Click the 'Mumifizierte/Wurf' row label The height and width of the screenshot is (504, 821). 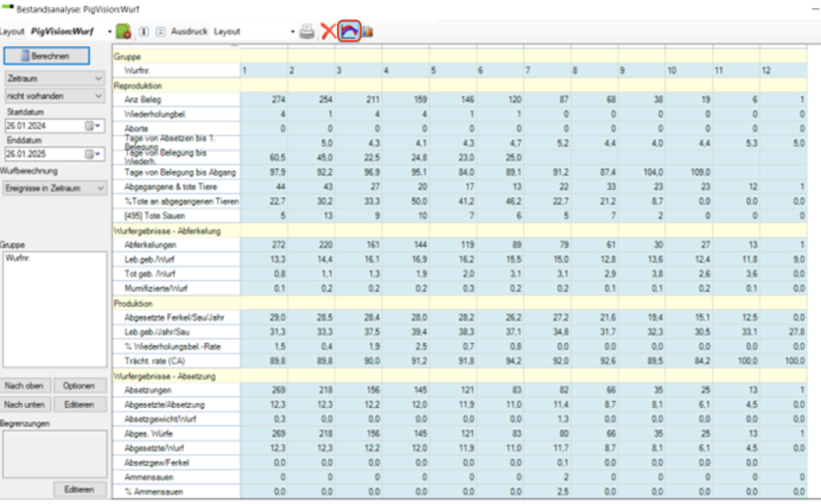click(156, 288)
